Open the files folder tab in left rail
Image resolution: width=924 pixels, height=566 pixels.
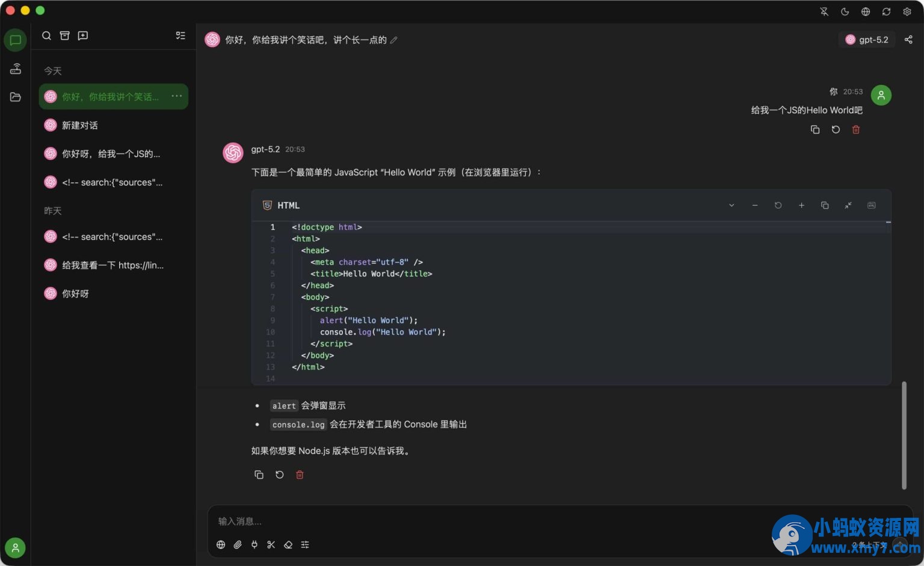(16, 97)
